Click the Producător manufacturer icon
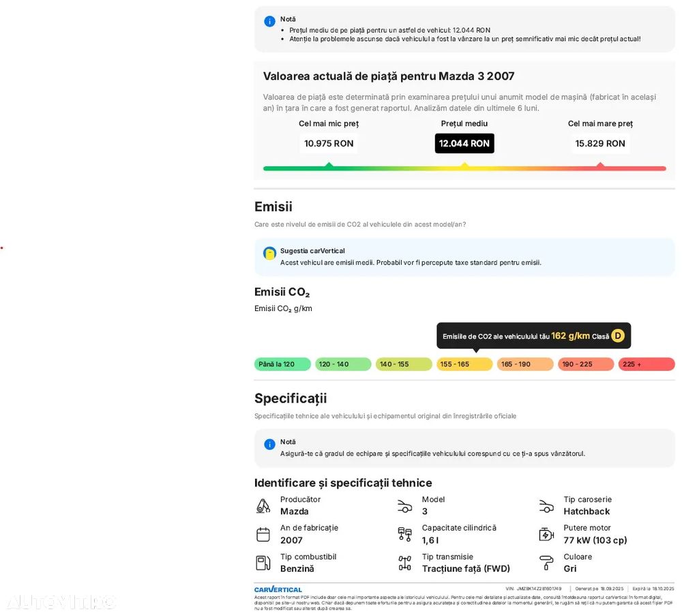This screenshot has height=616, width=682. coord(263,506)
